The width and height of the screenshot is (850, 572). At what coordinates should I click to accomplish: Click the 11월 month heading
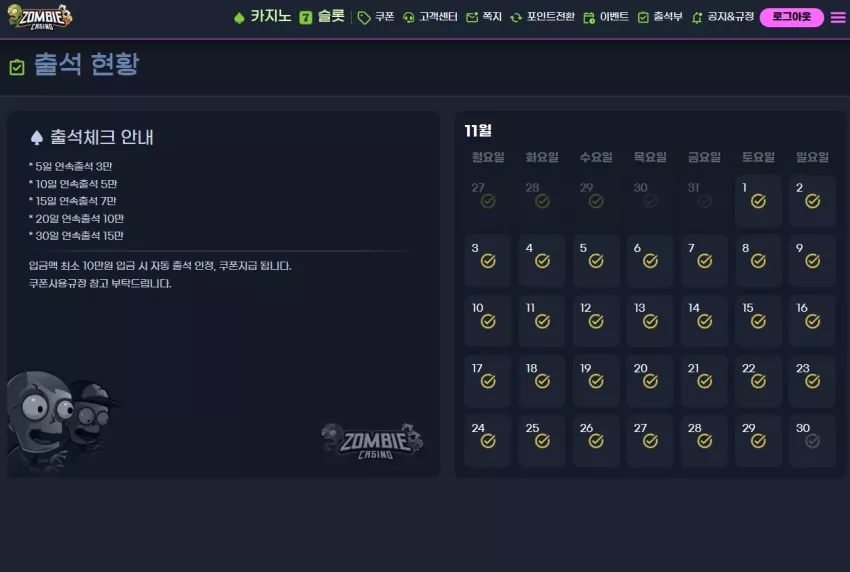pyautogui.click(x=478, y=131)
